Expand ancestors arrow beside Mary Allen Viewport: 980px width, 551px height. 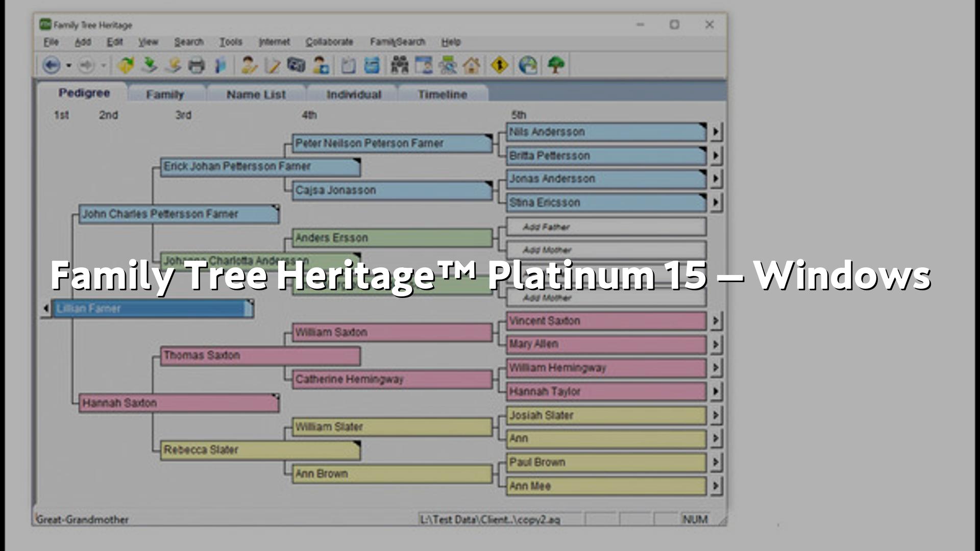(x=716, y=344)
